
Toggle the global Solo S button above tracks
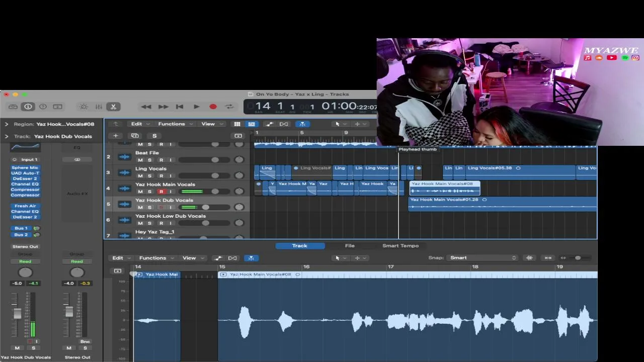tap(154, 136)
